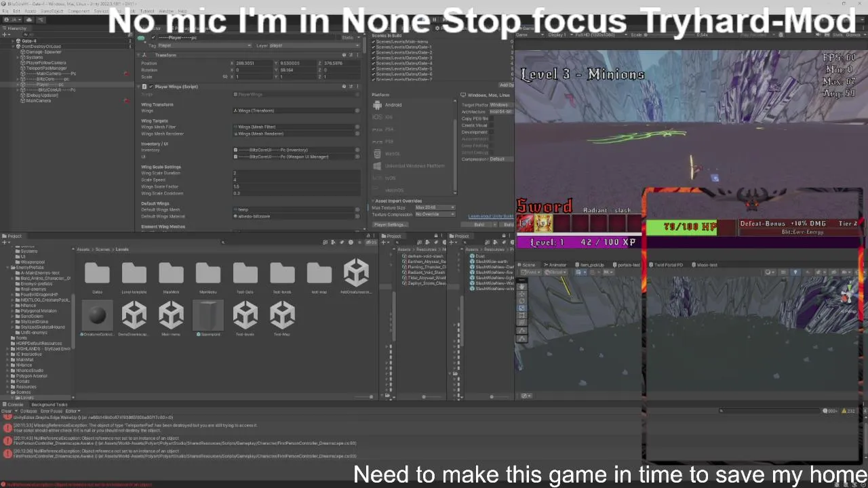This screenshot has width=868, height=488.
Task: Switch to the Console tab
Action: [x=15, y=405]
